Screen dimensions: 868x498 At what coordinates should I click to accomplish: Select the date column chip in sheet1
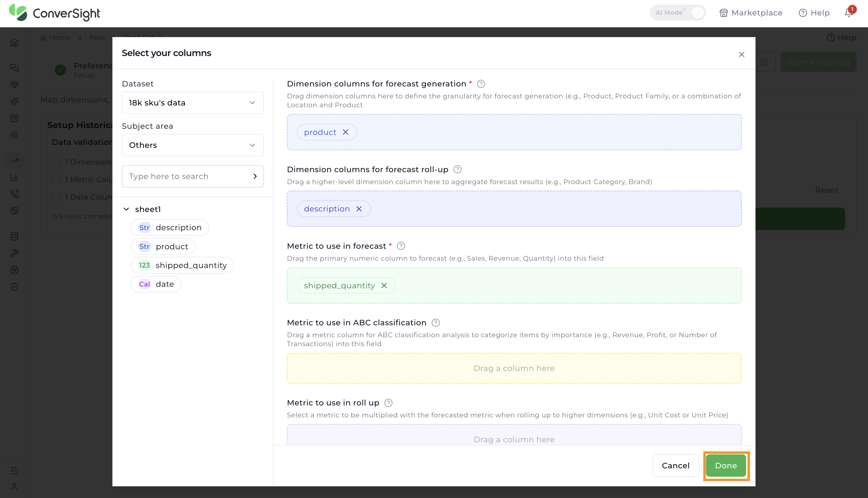pyautogui.click(x=156, y=284)
